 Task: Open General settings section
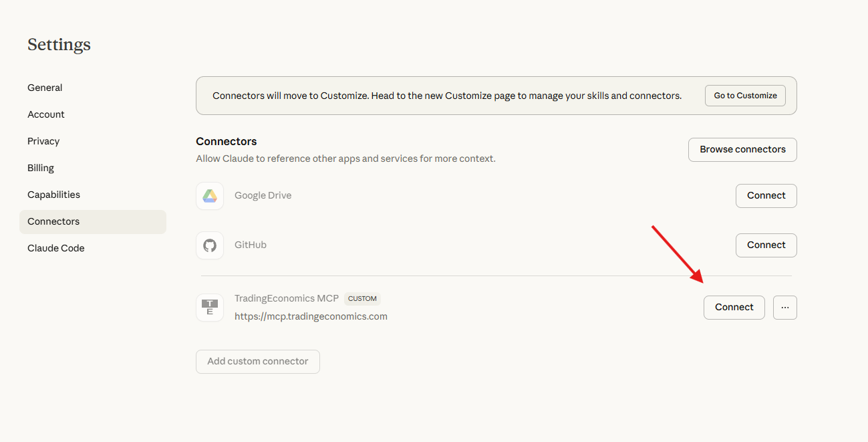pos(45,88)
